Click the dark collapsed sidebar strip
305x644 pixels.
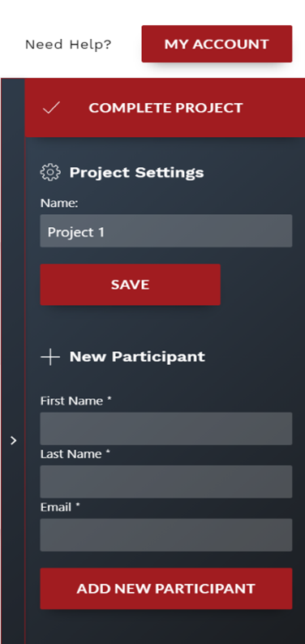tap(13, 361)
